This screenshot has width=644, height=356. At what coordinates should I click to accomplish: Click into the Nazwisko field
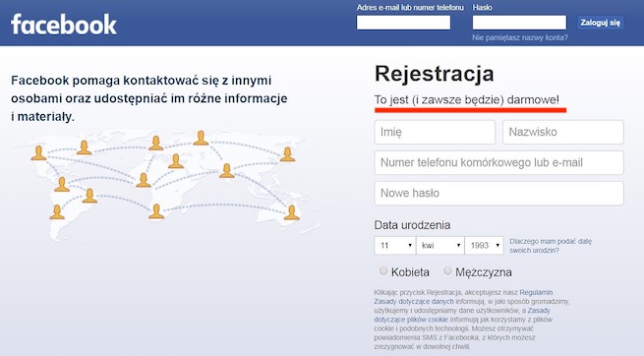[x=563, y=132]
